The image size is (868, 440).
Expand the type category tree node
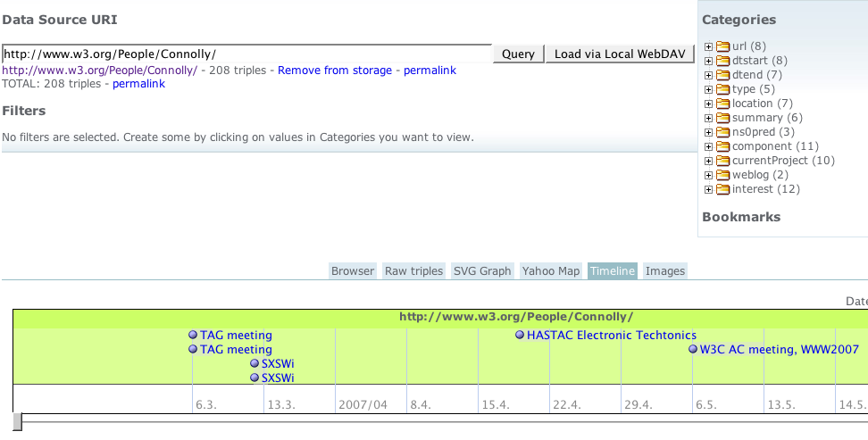pos(709,89)
